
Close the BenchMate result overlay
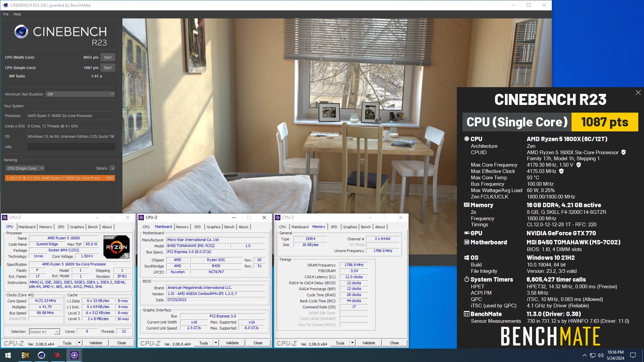point(638,93)
